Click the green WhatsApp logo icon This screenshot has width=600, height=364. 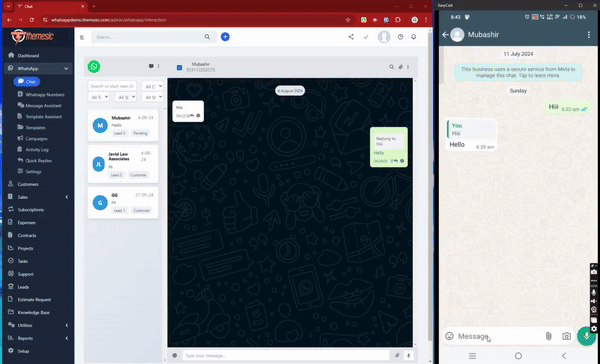(94, 67)
